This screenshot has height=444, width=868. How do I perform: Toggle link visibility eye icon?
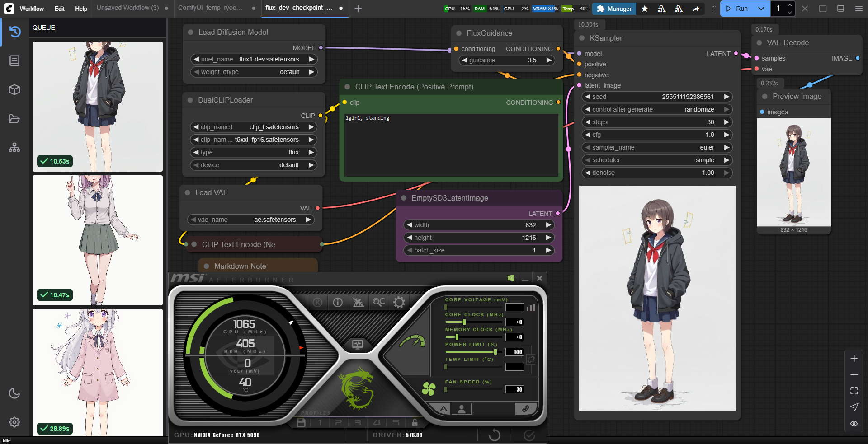(x=854, y=423)
